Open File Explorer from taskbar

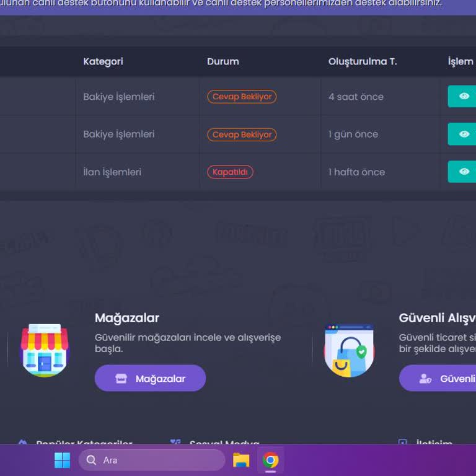pos(241,461)
